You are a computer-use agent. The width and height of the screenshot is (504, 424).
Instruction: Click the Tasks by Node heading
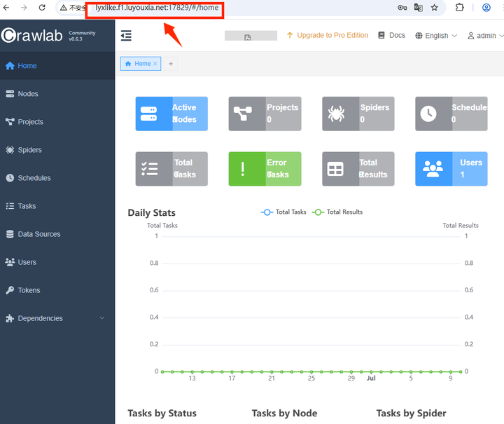(284, 413)
